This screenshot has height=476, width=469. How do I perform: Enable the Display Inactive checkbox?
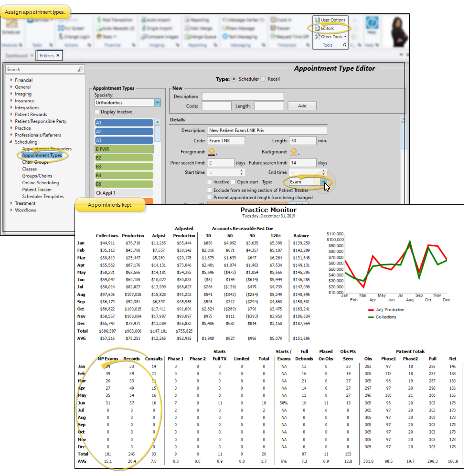[x=97, y=112]
